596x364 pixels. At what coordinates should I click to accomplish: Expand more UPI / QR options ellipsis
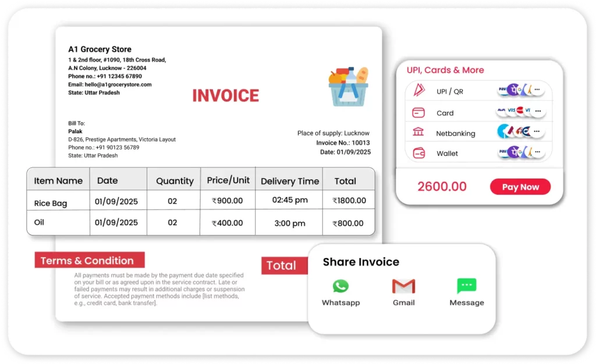538,90
